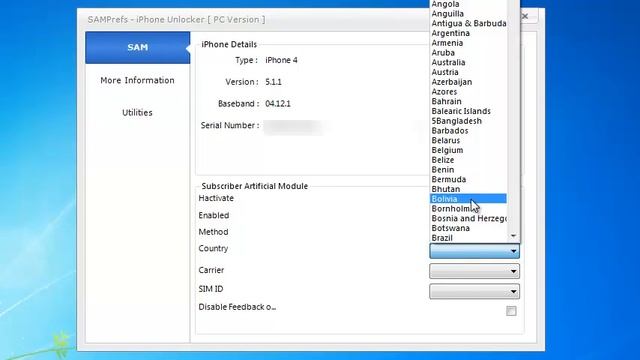Viewport: 640px width, 360px height.
Task: Click the iPhone 4 type value
Action: tap(281, 60)
